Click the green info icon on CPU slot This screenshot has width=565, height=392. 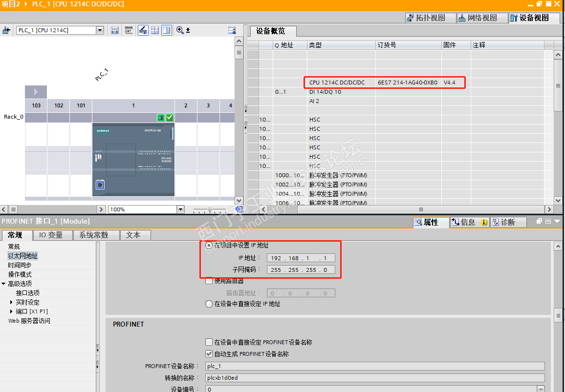[161, 117]
